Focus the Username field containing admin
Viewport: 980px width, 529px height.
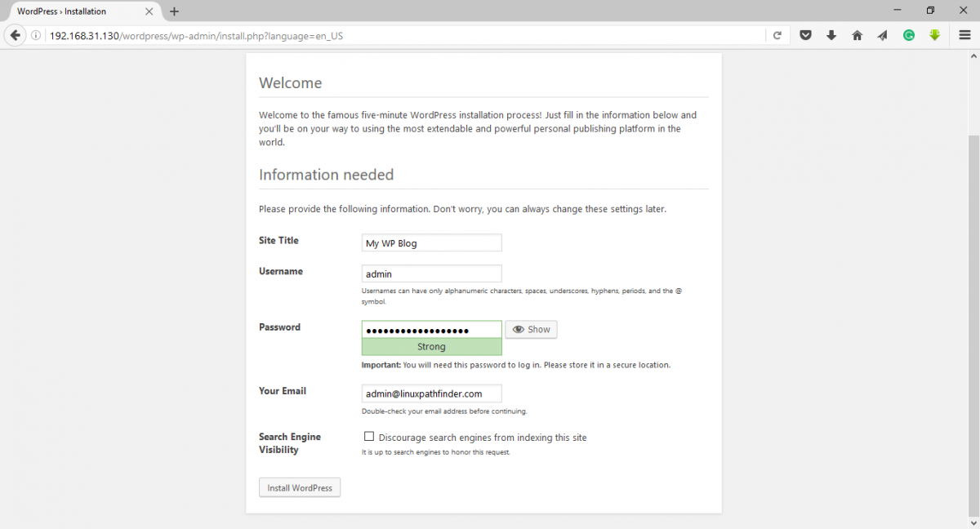[x=431, y=274]
